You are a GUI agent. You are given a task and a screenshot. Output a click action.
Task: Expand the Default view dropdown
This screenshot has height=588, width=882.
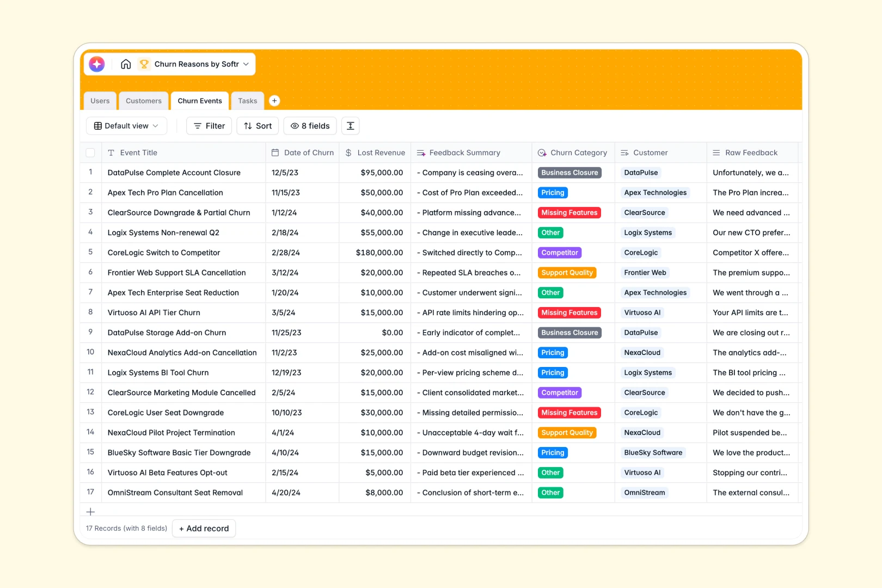point(126,126)
